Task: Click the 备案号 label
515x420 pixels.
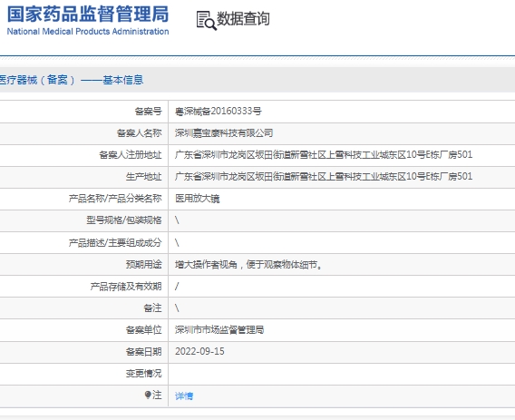Action: point(148,112)
